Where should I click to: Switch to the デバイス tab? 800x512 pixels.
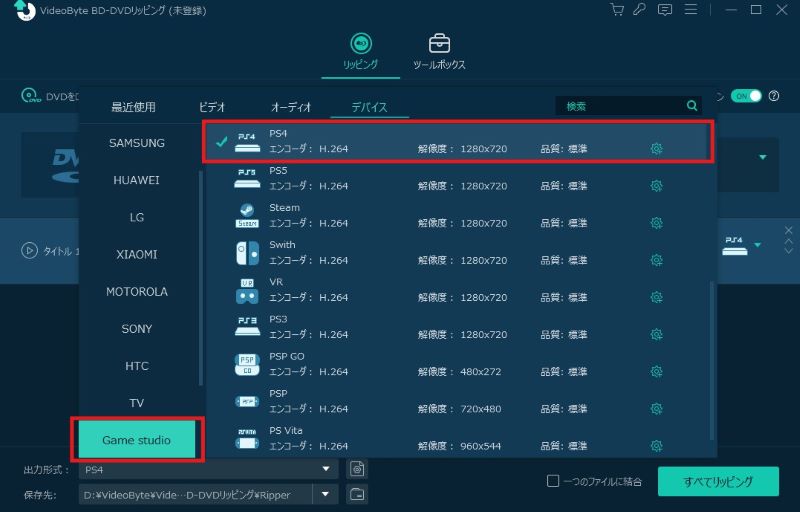click(369, 107)
